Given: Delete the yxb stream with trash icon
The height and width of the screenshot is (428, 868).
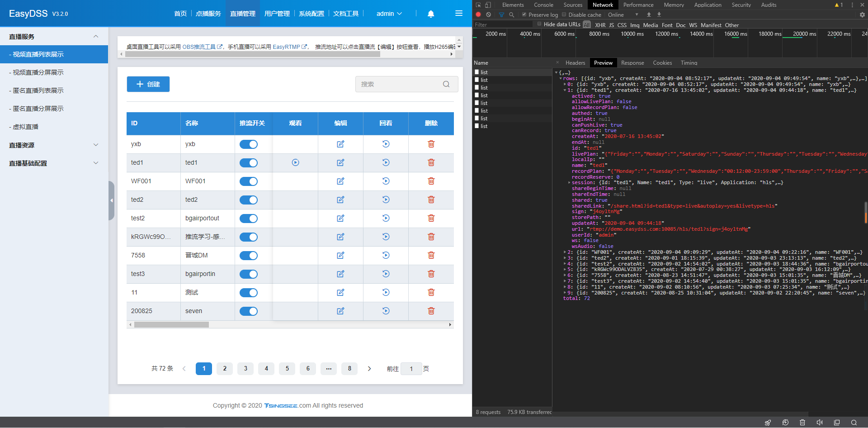Looking at the screenshot, I should [431, 144].
